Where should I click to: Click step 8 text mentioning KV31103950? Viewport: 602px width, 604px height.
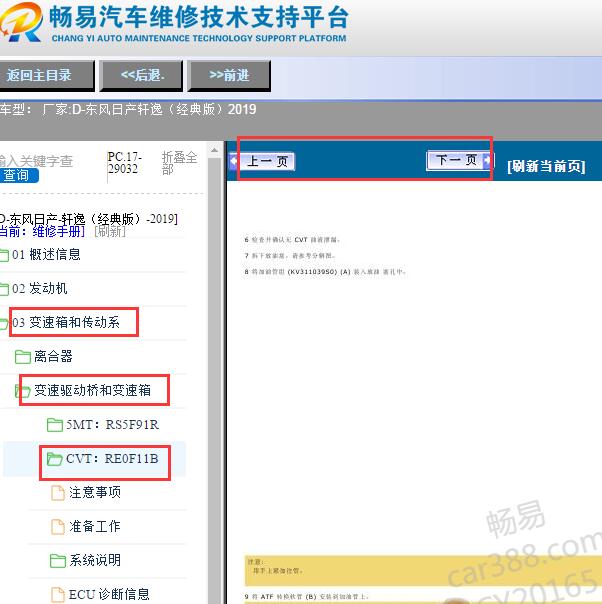(325, 272)
